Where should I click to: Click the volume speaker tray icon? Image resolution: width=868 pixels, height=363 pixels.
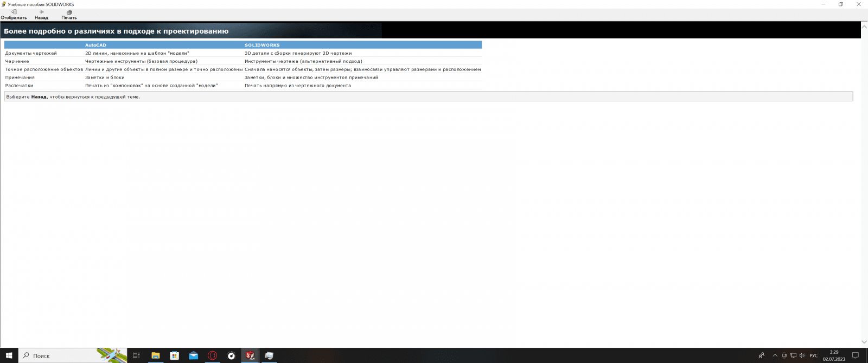tap(802, 355)
